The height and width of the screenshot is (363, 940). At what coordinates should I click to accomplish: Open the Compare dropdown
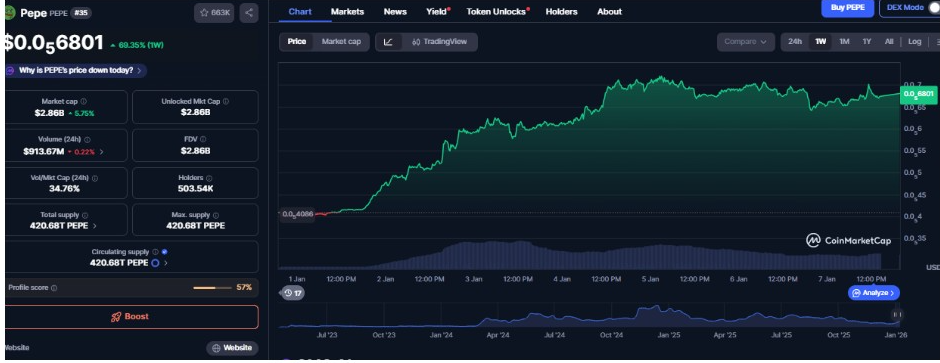click(745, 42)
